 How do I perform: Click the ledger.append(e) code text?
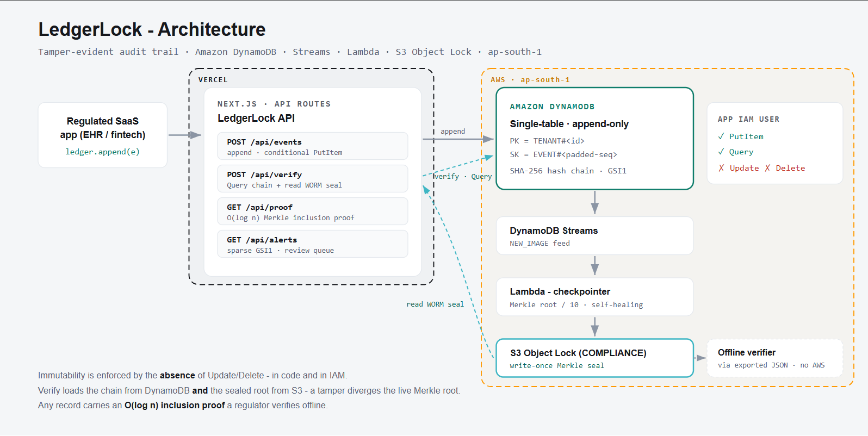[103, 152]
